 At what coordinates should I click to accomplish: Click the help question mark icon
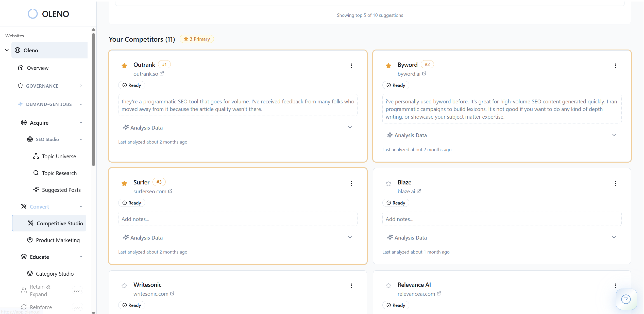(x=626, y=299)
